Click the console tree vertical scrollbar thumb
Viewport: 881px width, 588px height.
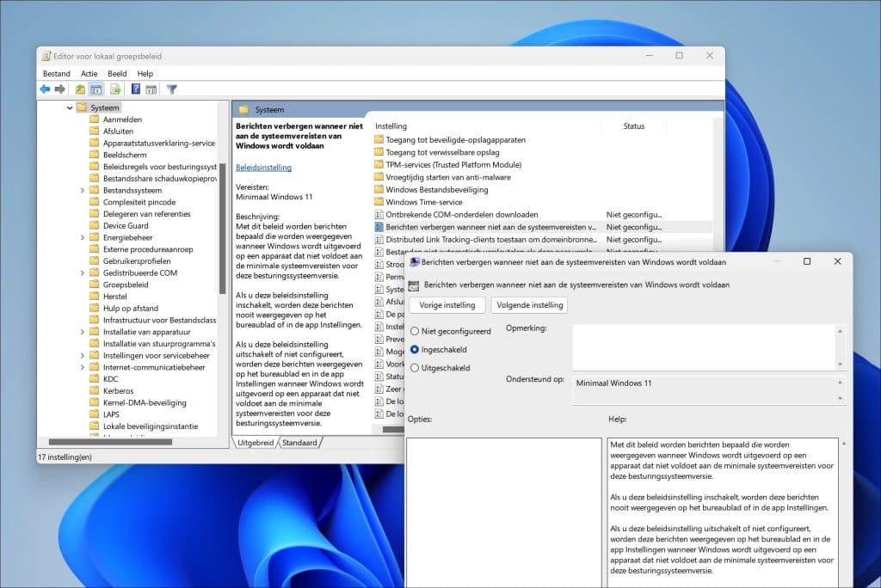tap(223, 229)
